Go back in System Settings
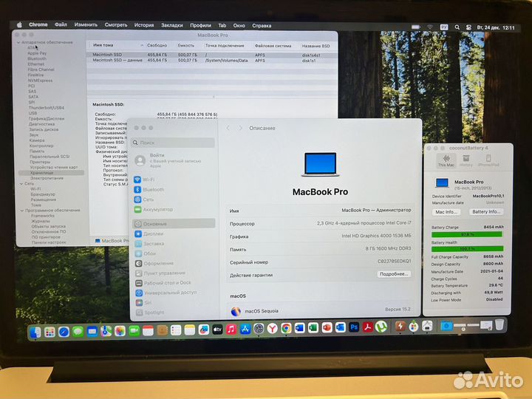Screen dimensions: 532x399 pyautogui.click(x=228, y=128)
